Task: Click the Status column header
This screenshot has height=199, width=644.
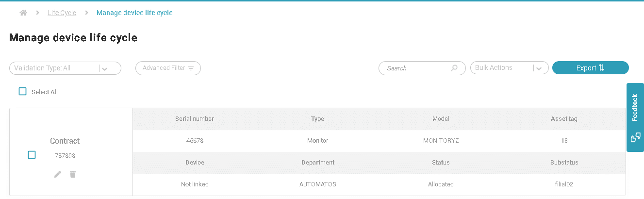Action: click(441, 163)
